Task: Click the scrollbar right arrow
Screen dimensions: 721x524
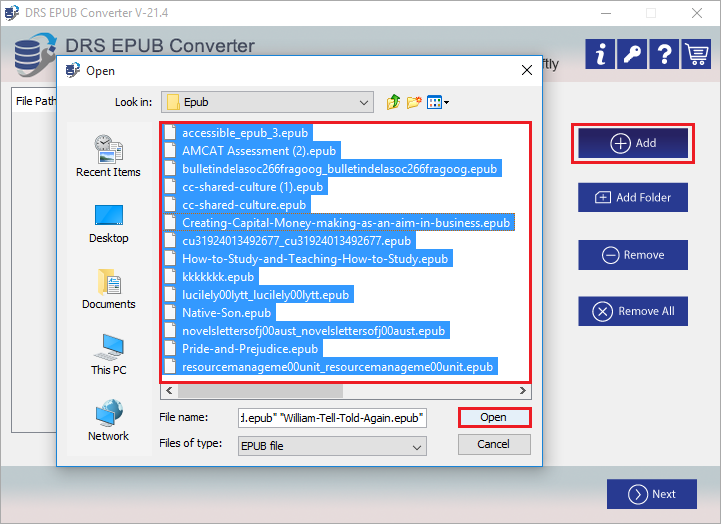Action: pos(523,391)
